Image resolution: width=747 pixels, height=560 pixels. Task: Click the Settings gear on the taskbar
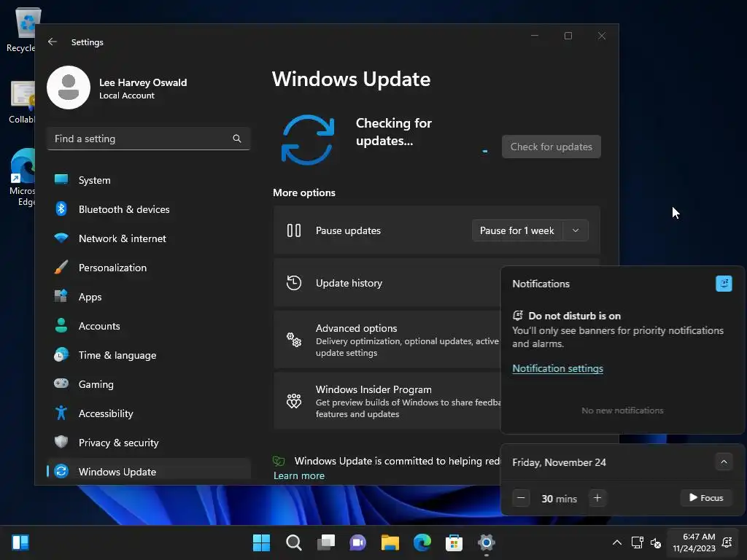487,542
